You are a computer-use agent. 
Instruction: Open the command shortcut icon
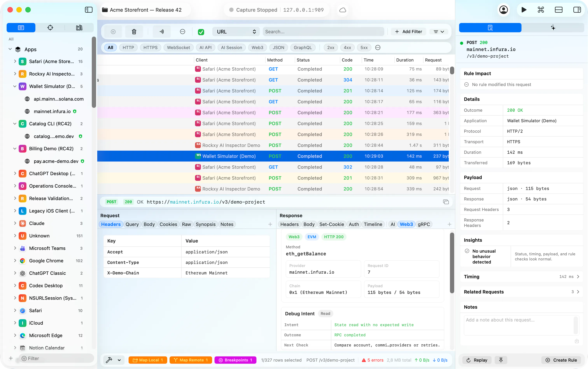[541, 10]
